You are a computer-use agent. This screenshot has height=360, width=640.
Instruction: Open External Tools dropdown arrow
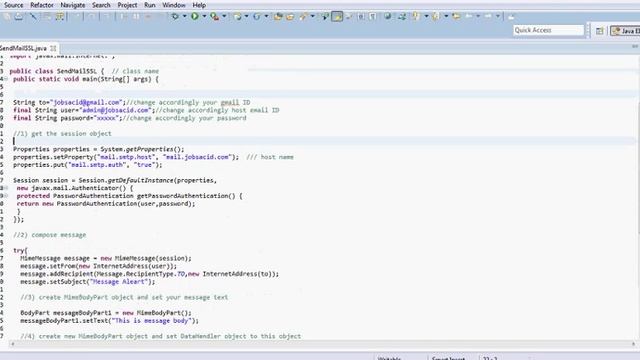click(224, 16)
